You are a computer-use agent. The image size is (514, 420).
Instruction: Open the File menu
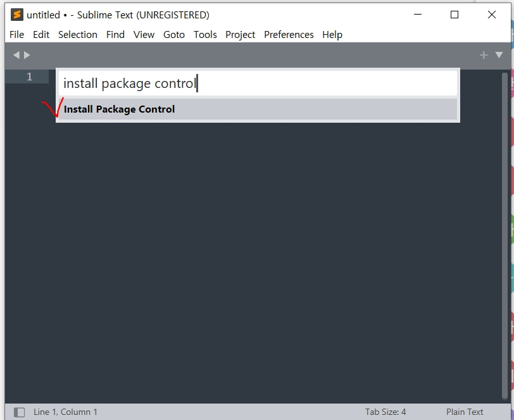pos(16,35)
